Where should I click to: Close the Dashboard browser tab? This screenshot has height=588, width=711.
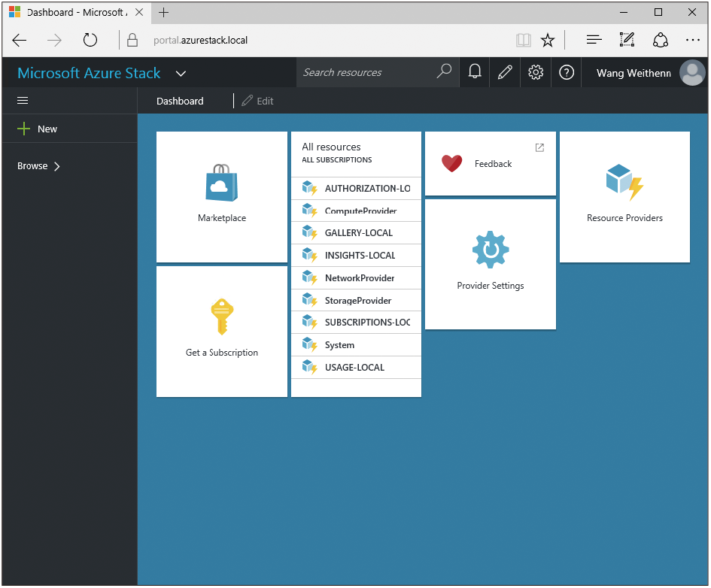pos(139,12)
